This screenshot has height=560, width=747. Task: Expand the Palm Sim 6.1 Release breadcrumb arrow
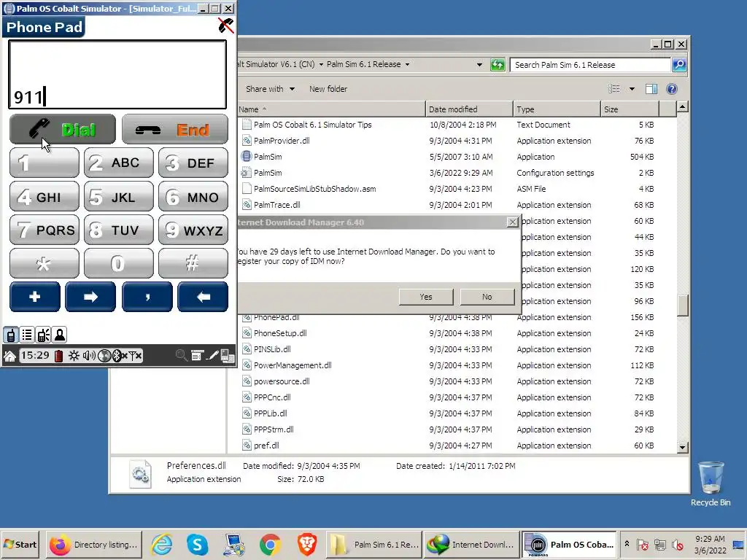click(407, 64)
